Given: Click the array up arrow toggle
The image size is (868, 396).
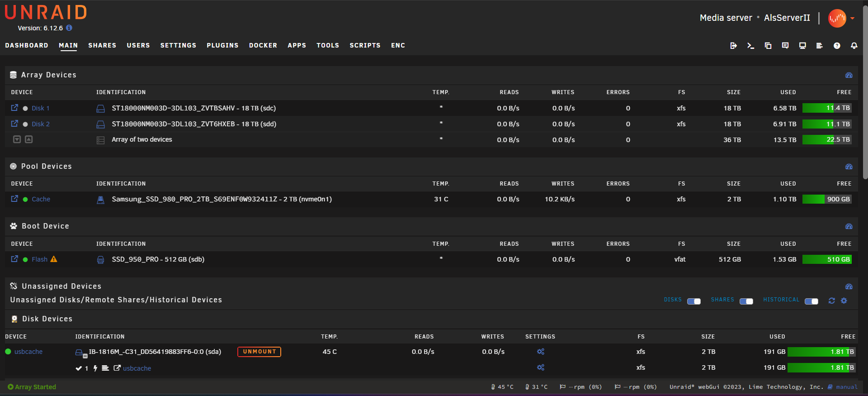Looking at the screenshot, I should (x=28, y=139).
